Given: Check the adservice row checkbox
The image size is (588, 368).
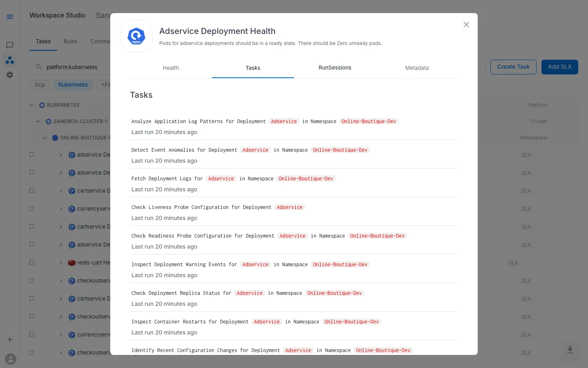Looking at the screenshot, I should (31, 154).
